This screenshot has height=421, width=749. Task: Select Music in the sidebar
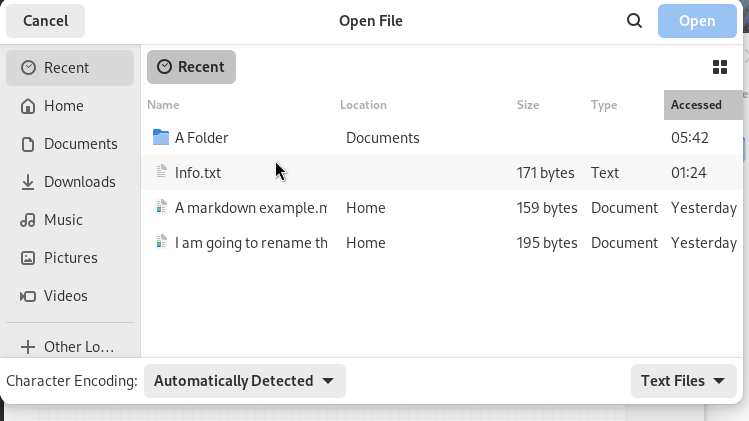pyautogui.click(x=70, y=220)
